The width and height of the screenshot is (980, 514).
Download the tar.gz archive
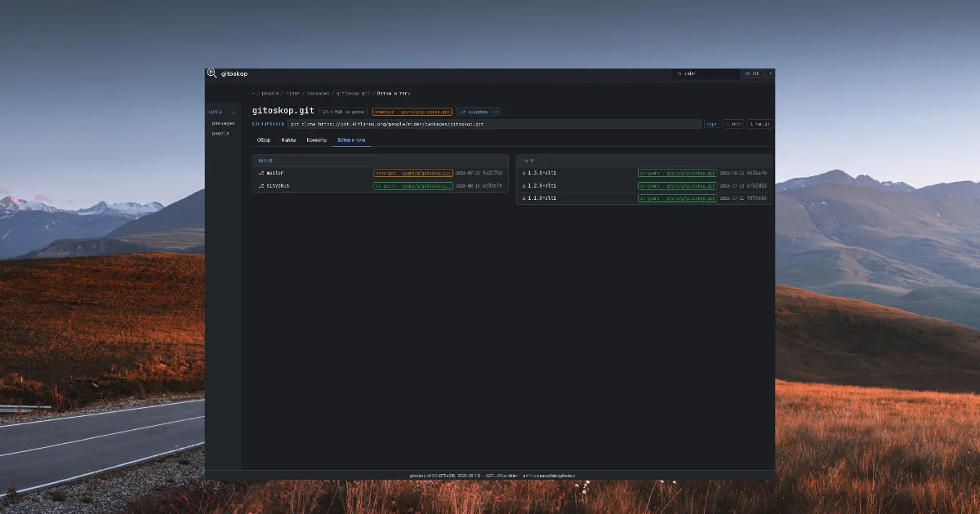759,124
